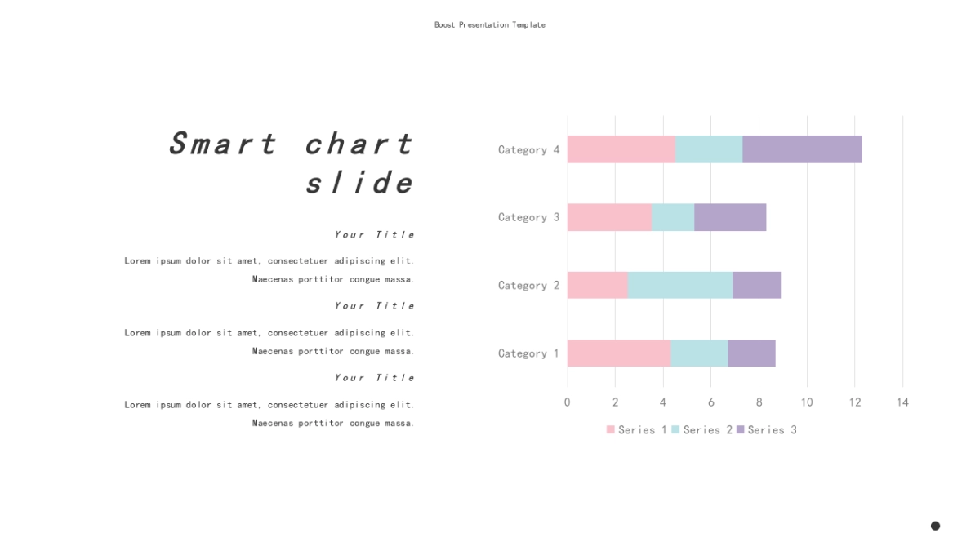Image resolution: width=980 pixels, height=551 pixels.
Task: Click the blue Series 2 bar in Category 2
Action: coord(679,285)
